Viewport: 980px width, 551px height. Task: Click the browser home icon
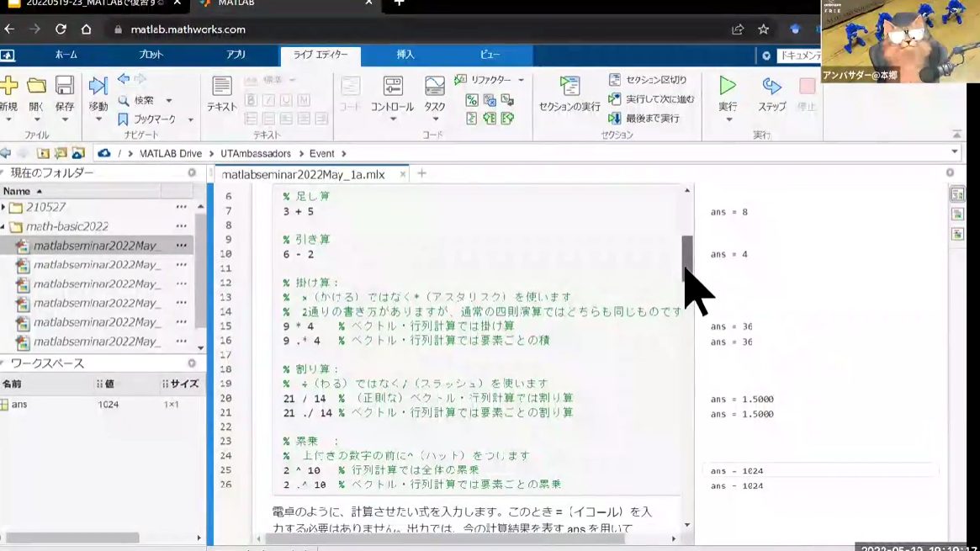pos(87,29)
